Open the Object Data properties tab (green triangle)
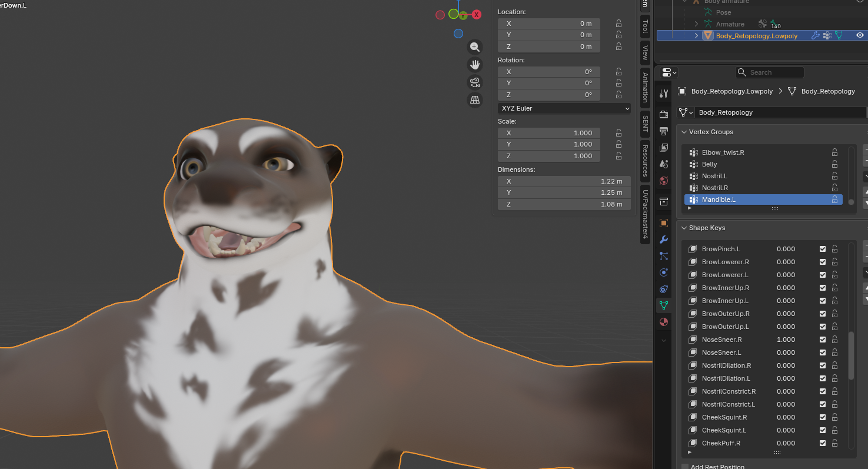This screenshot has height=469, width=868. point(664,305)
